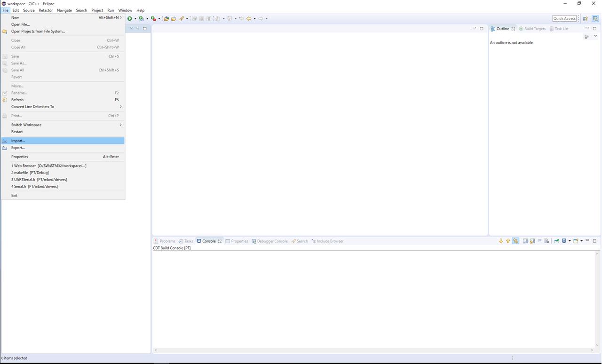Toggle Scroll Lock in console toolbar
The width and height of the screenshot is (602, 364).
pos(532,241)
